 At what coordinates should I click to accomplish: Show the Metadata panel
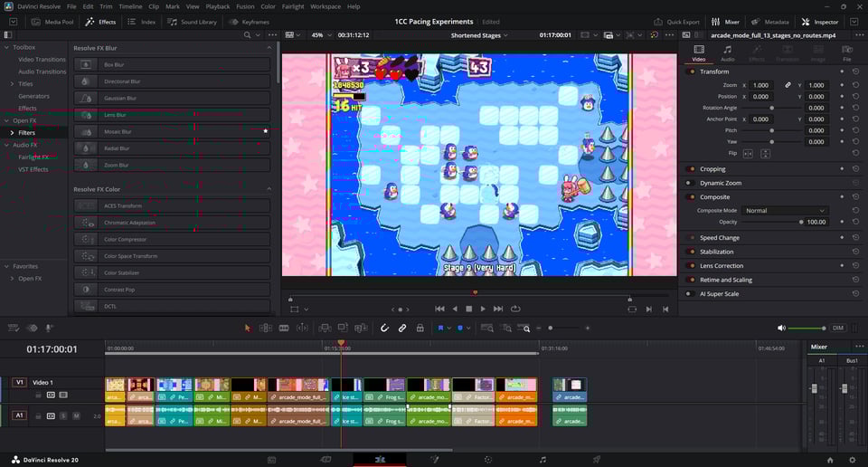770,22
